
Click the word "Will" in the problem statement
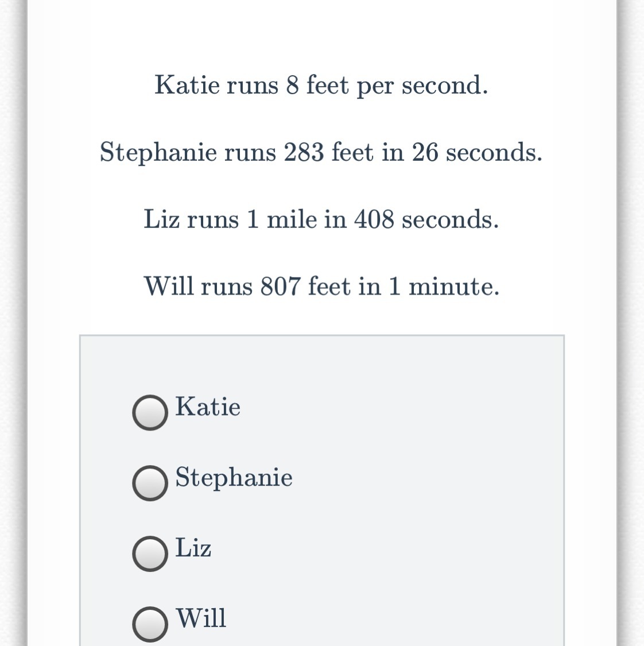tap(169, 286)
